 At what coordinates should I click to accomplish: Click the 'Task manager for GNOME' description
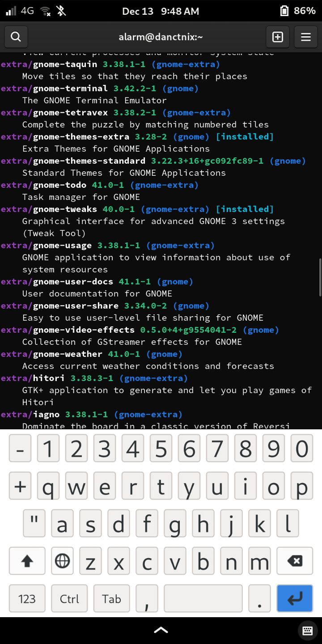[x=81, y=197]
